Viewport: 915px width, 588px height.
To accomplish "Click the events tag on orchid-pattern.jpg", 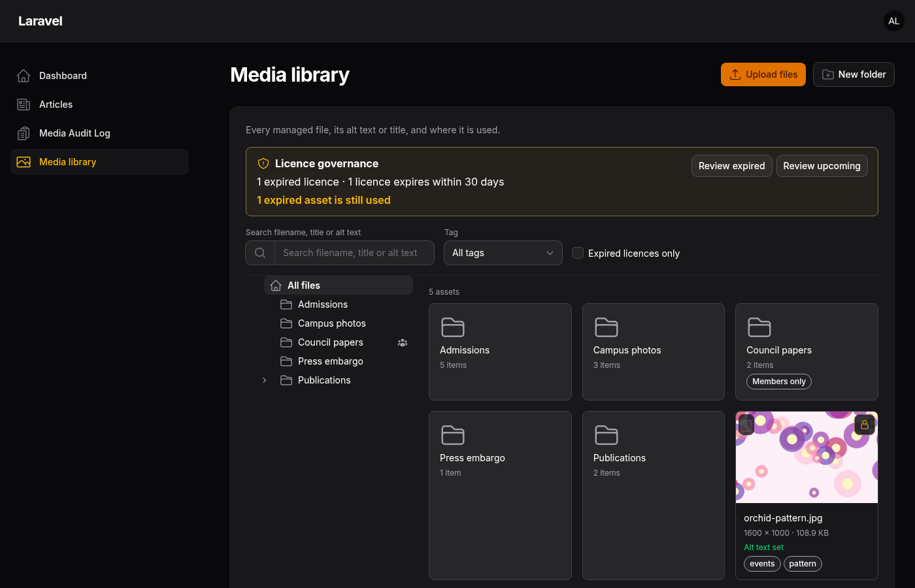I will pos(762,564).
